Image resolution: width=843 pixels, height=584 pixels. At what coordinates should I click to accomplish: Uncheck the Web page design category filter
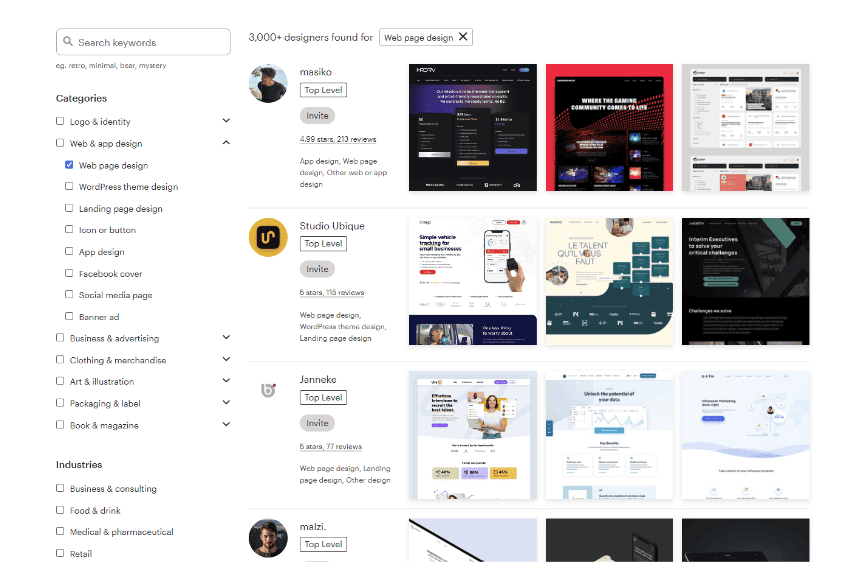coord(67,165)
